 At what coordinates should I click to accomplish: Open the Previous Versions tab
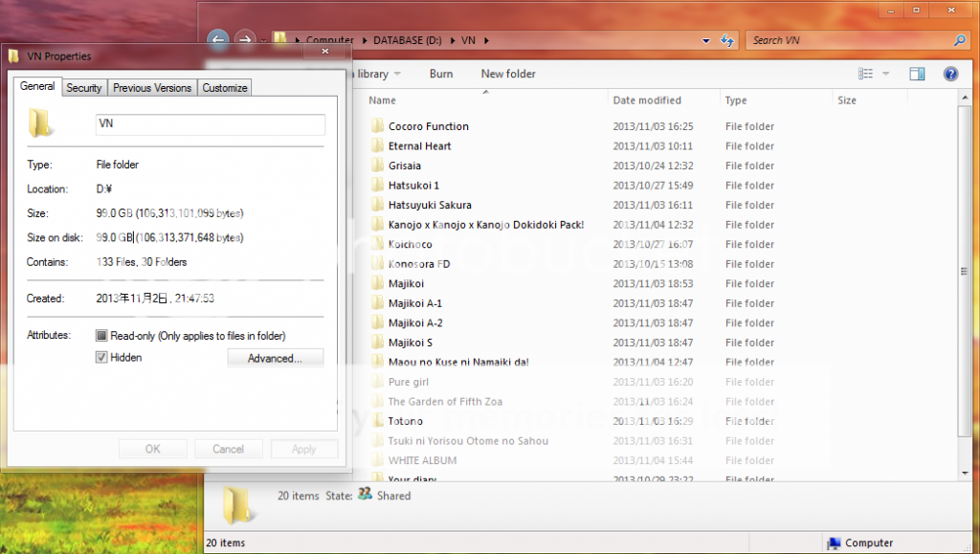[x=152, y=88]
